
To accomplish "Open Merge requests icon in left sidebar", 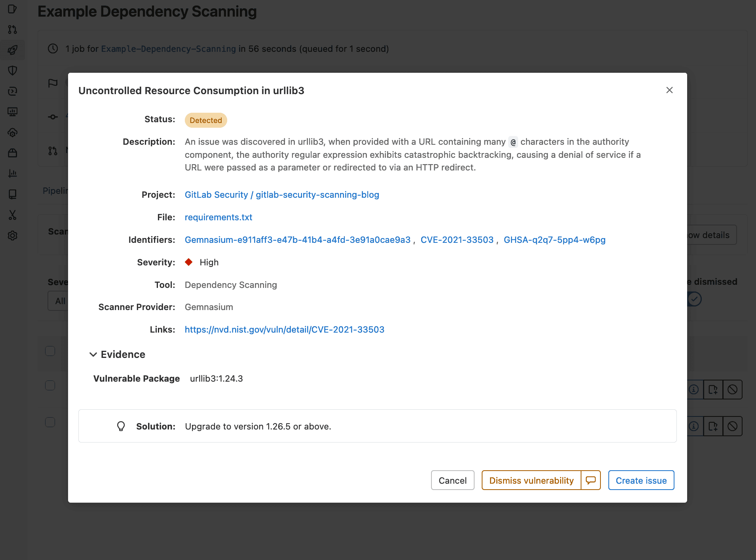I will pos(13,30).
